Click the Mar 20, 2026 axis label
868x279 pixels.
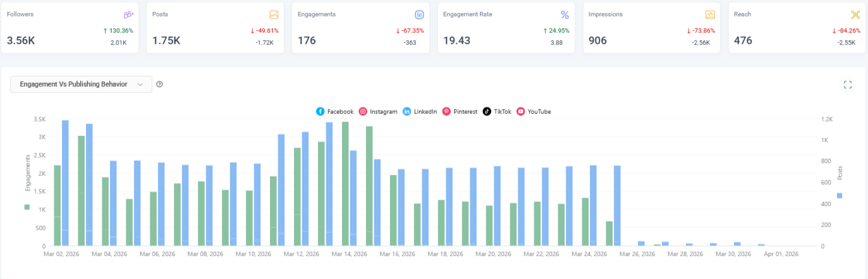click(x=493, y=254)
